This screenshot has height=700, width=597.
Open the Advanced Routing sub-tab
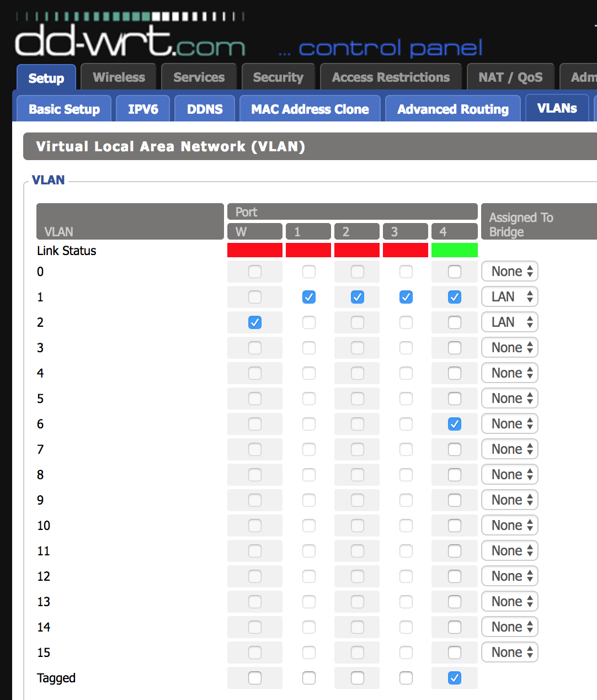pos(452,109)
